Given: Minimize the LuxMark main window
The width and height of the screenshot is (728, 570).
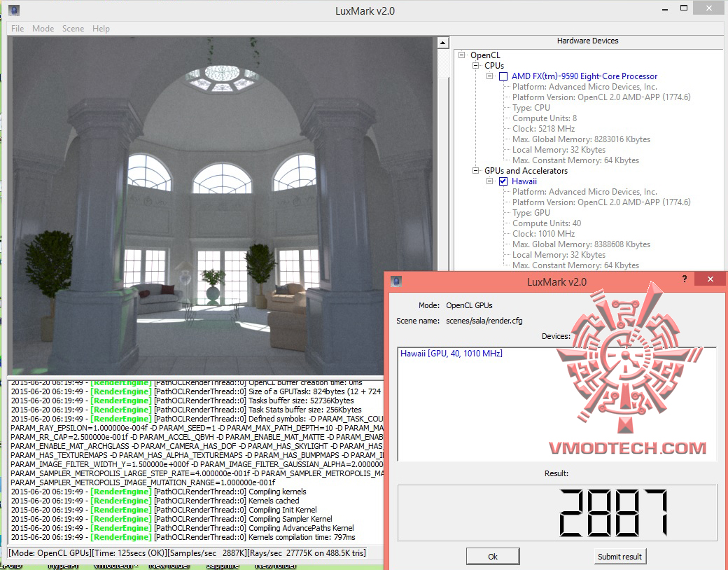Looking at the screenshot, I should pos(665,8).
